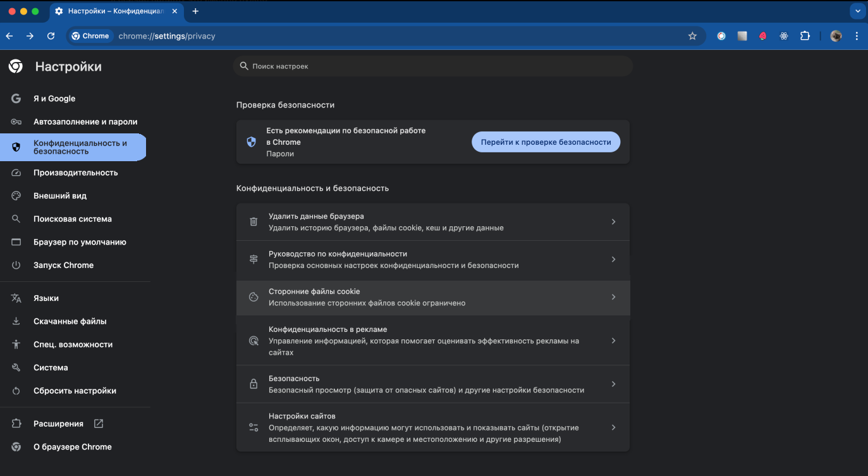Open a new tab with the plus icon
This screenshot has width=868, height=476.
click(195, 11)
